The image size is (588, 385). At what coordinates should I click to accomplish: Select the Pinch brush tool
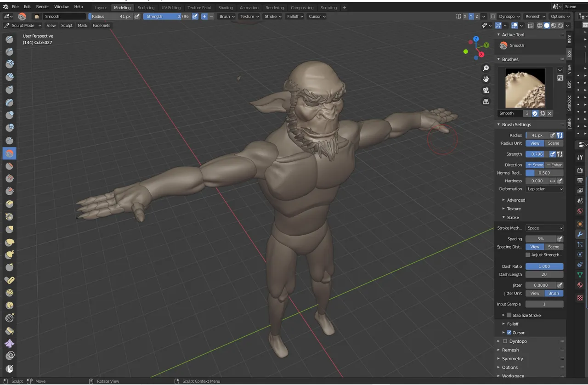pyautogui.click(x=9, y=216)
